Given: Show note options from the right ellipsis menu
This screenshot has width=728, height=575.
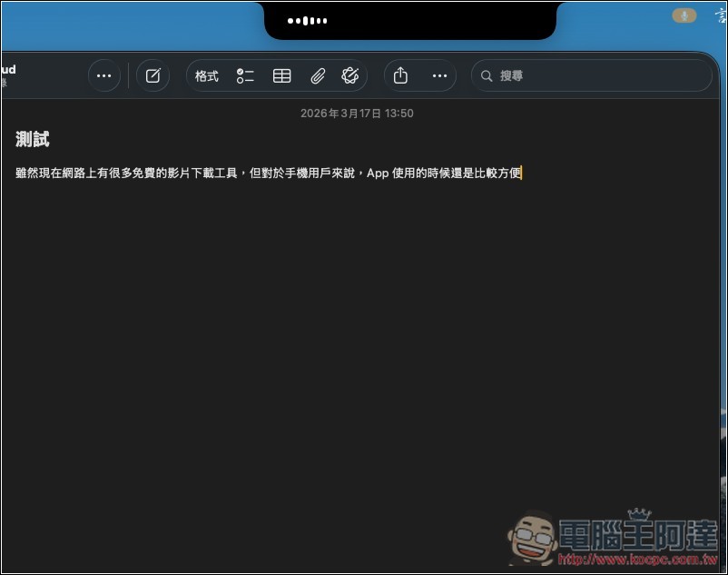Looking at the screenshot, I should point(439,75).
